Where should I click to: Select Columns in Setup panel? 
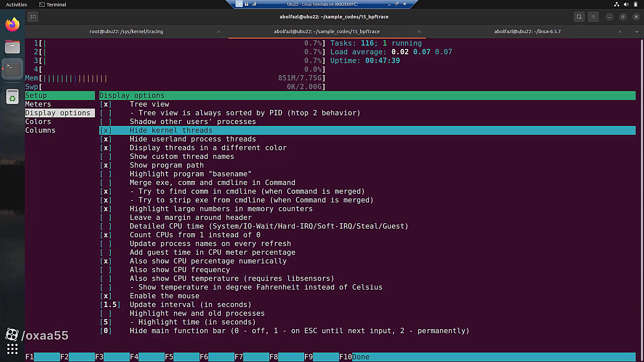pyautogui.click(x=40, y=130)
